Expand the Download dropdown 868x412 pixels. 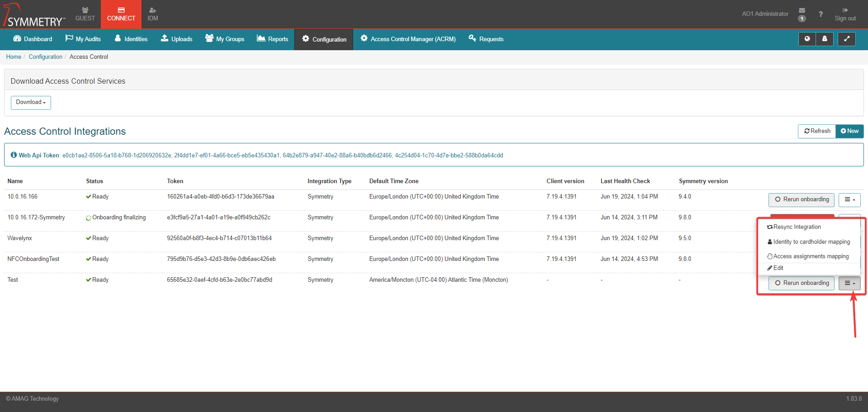click(31, 103)
